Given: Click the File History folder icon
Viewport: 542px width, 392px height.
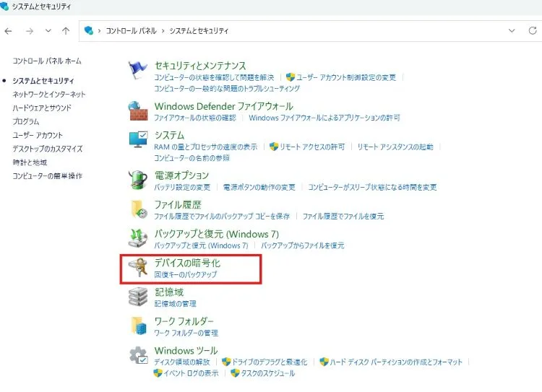Looking at the screenshot, I should point(137,209).
